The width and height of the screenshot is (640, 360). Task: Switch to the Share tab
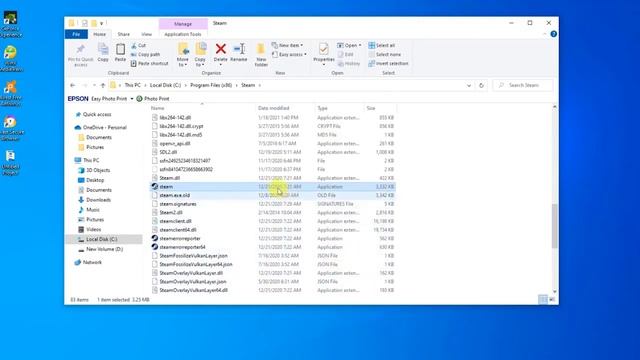[x=124, y=34]
